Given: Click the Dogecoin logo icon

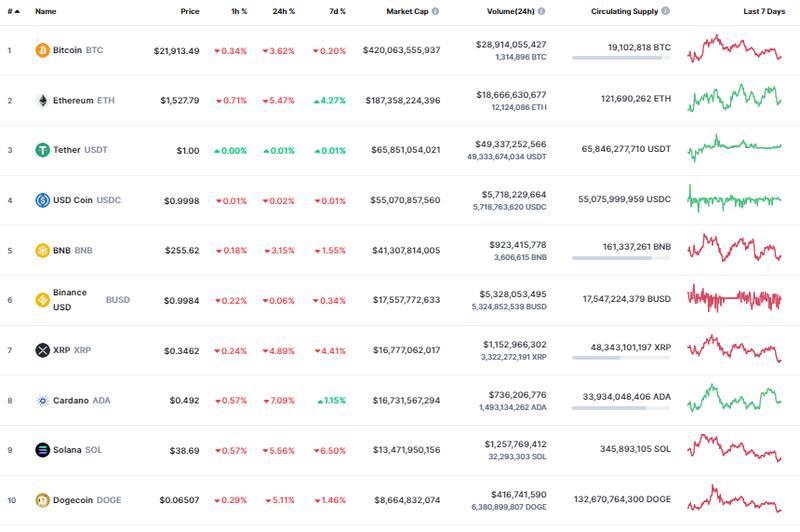Looking at the screenshot, I should (x=42, y=500).
